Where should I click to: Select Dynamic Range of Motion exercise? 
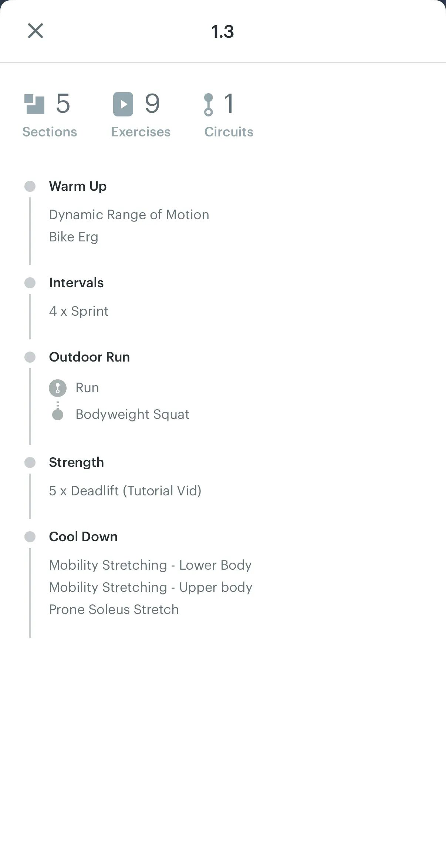(x=129, y=215)
